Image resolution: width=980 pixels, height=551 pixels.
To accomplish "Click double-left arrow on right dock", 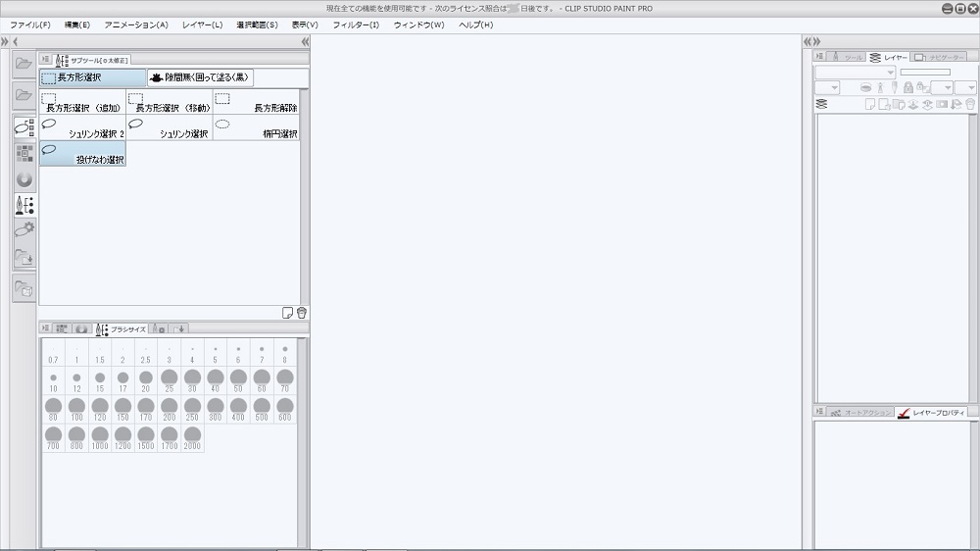I will pyautogui.click(x=807, y=42).
